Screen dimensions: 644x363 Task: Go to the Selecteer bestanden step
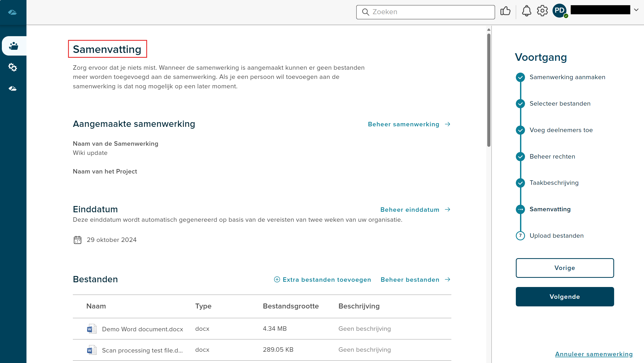point(560,104)
